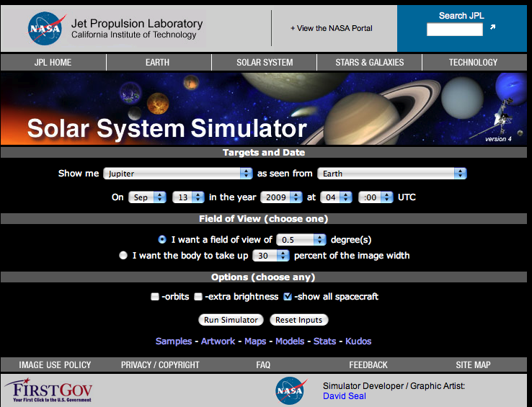Open the Models link
532x407 pixels.
[x=290, y=341]
